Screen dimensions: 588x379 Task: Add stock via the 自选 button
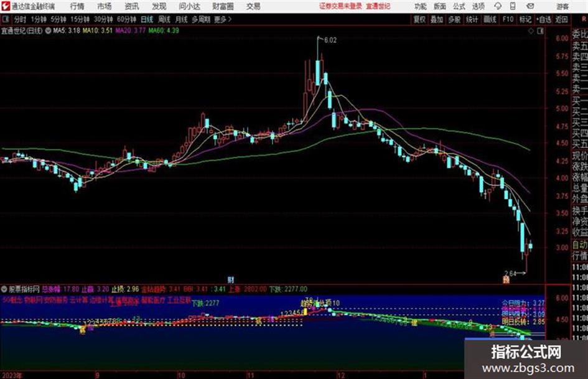pyautogui.click(x=544, y=19)
